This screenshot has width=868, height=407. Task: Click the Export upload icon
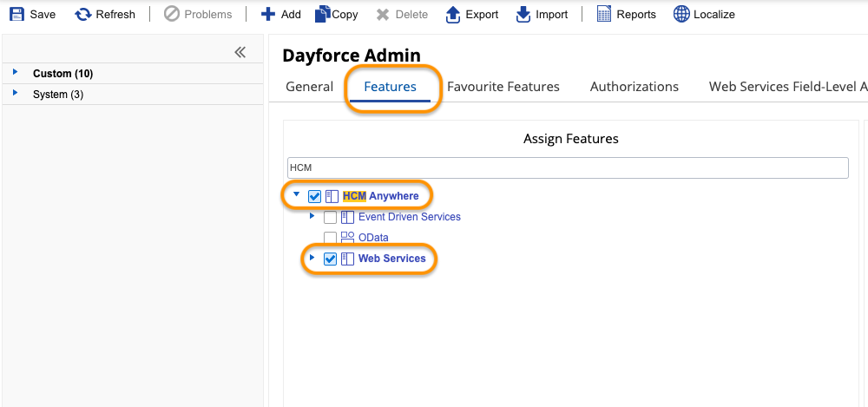coord(453,15)
